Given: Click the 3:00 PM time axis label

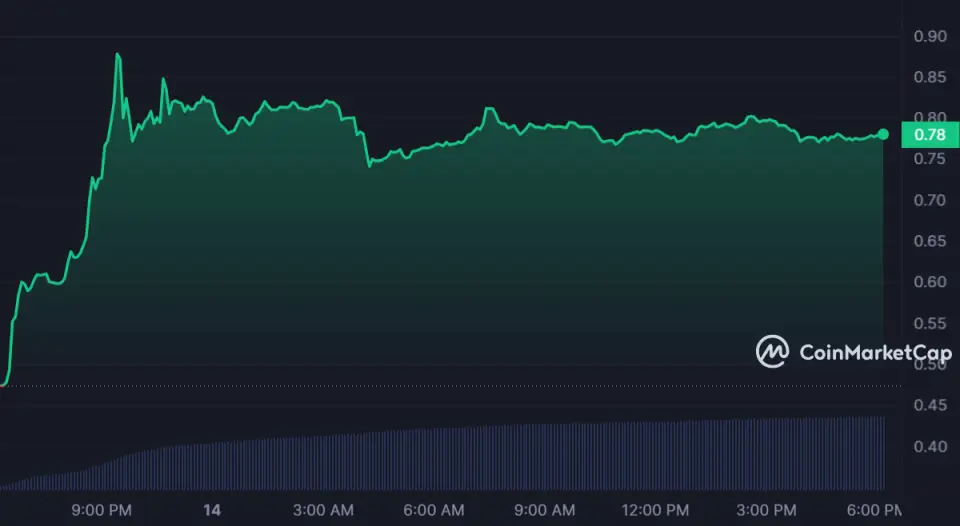Looking at the screenshot, I should (767, 510).
